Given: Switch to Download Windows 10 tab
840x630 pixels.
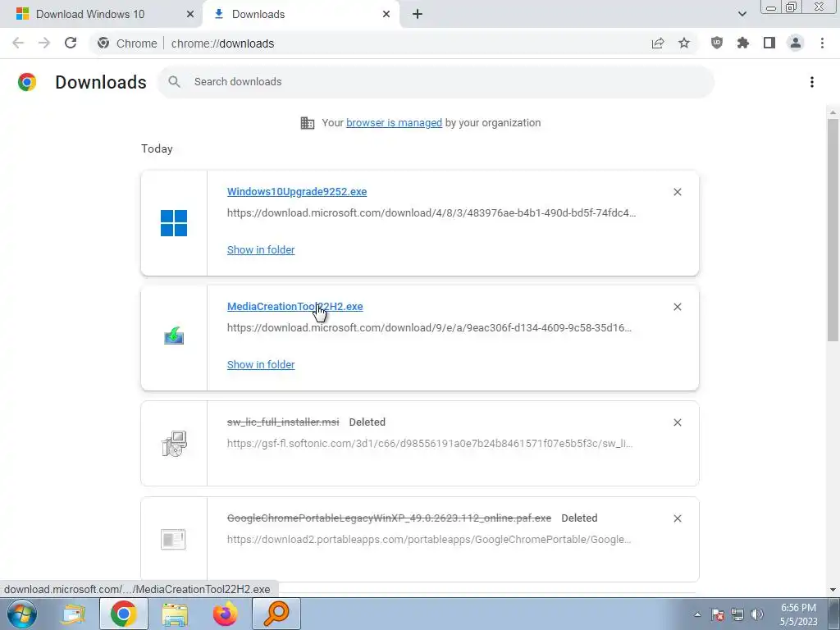Looking at the screenshot, I should (x=101, y=15).
